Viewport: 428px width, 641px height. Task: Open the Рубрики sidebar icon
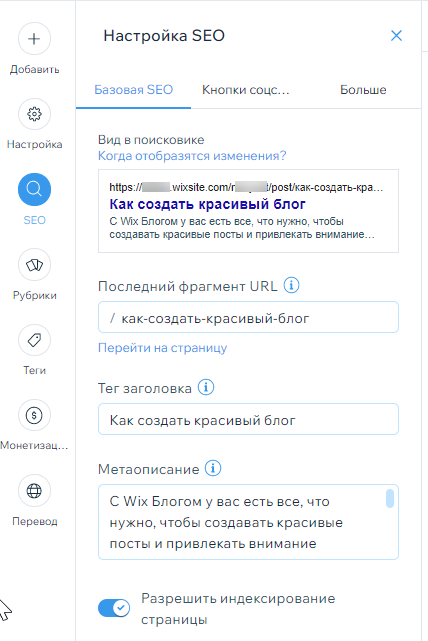[34, 265]
